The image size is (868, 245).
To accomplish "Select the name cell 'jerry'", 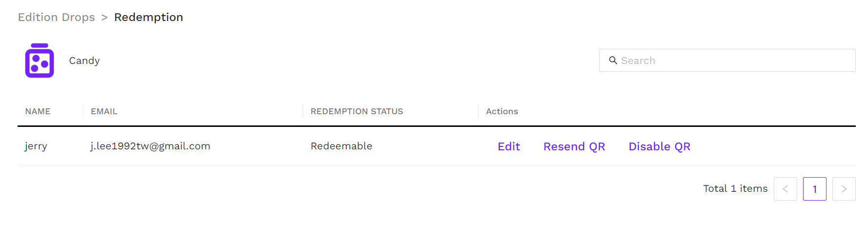I will (36, 146).
